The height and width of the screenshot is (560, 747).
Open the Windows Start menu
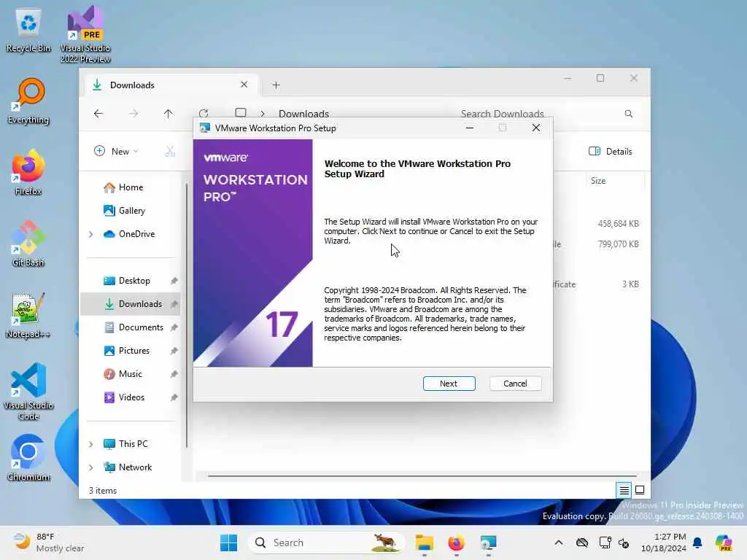click(x=228, y=542)
